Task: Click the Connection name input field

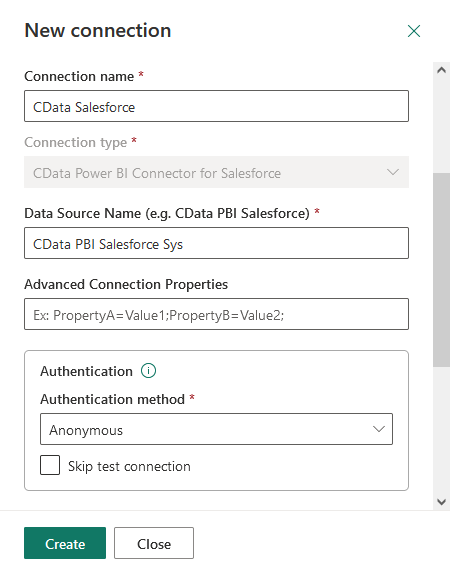Action: pos(216,106)
